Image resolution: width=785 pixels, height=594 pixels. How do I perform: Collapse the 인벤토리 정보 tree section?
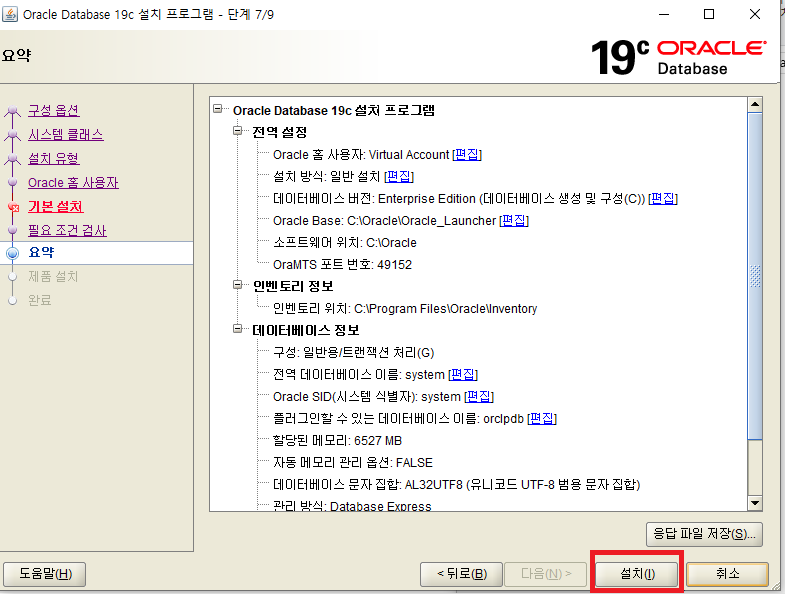pos(237,285)
